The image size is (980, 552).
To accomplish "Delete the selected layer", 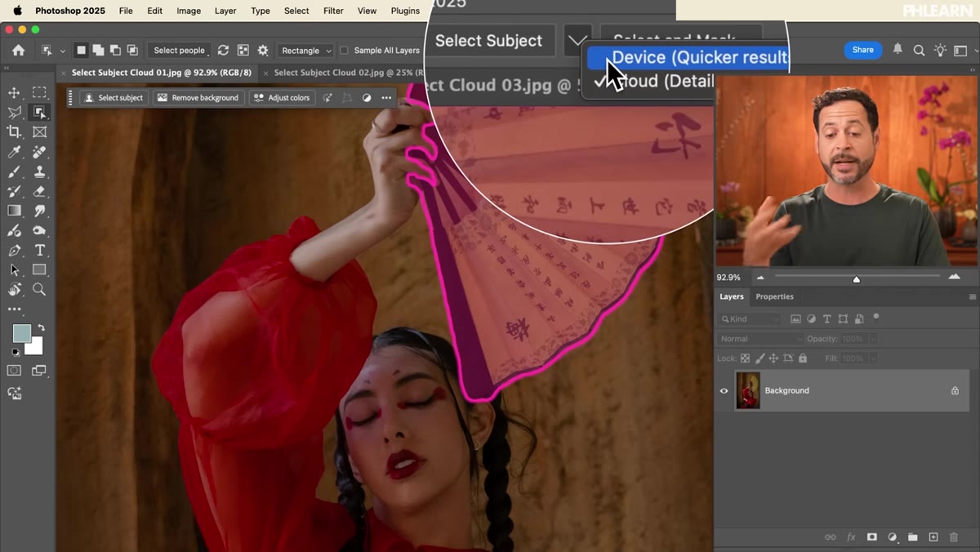I will pyautogui.click(x=954, y=536).
